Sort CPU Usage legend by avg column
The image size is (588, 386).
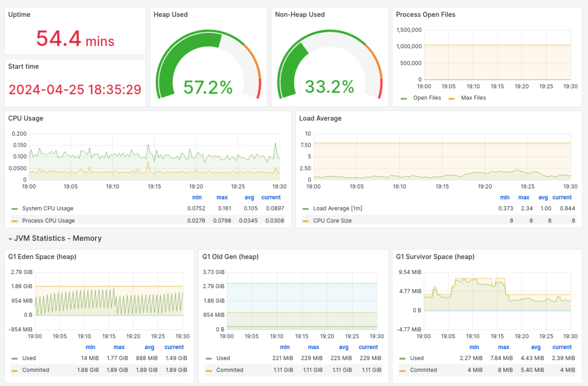249,197
